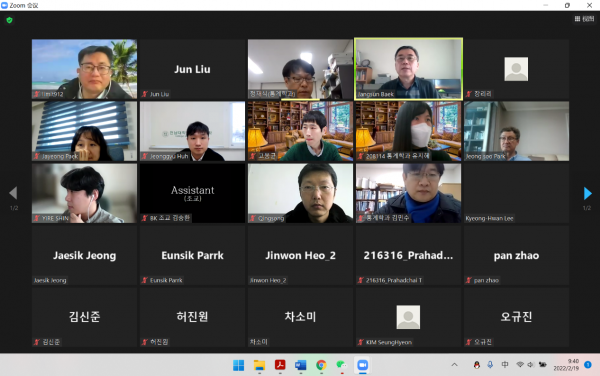Switch the Chinese input method indicator
This screenshot has width=600, height=376.
[x=505, y=365]
